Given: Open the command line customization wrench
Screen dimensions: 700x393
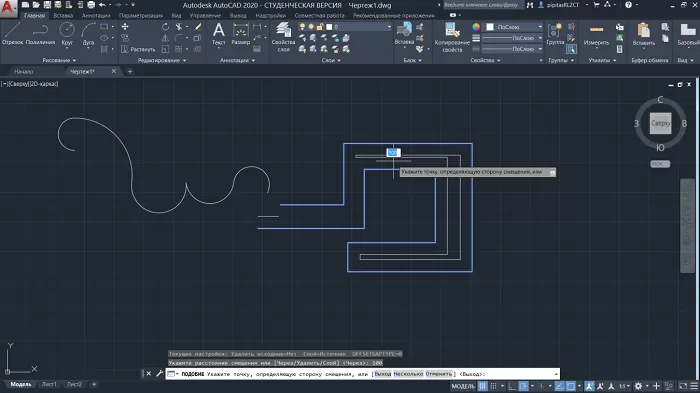Looking at the screenshot, I should [159, 374].
